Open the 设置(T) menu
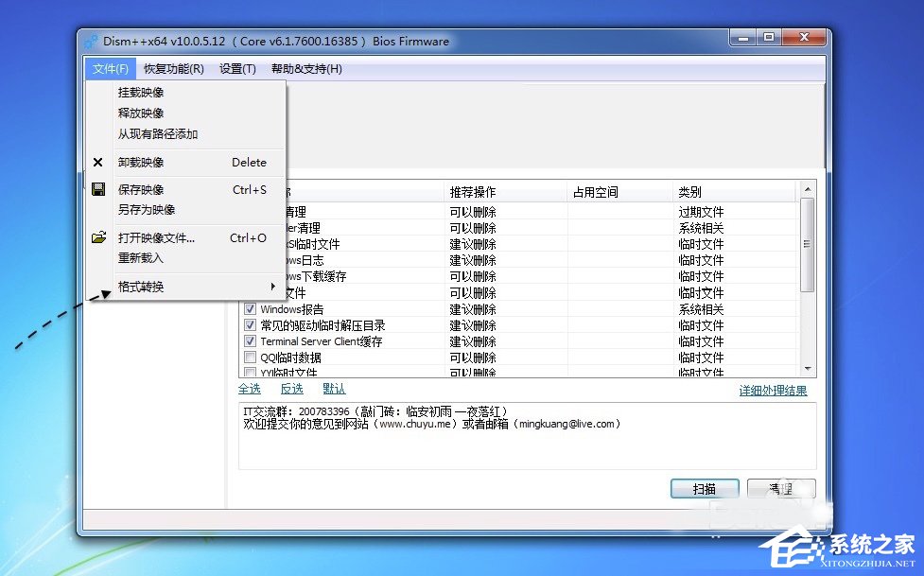Image resolution: width=924 pixels, height=576 pixels. [x=236, y=68]
